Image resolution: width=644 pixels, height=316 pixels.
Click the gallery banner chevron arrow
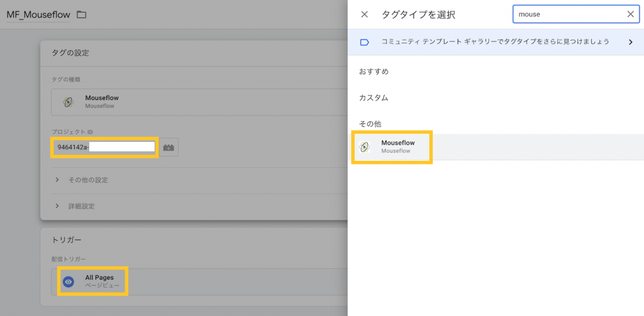click(631, 42)
